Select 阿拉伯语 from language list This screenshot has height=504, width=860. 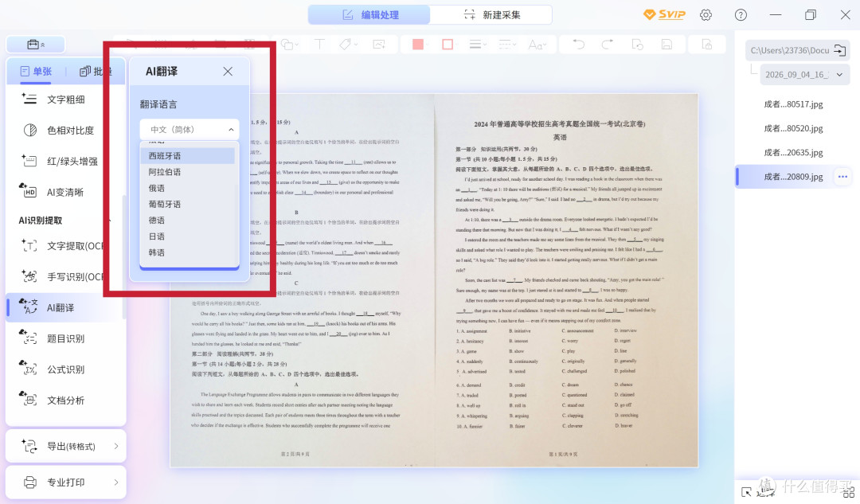click(188, 172)
